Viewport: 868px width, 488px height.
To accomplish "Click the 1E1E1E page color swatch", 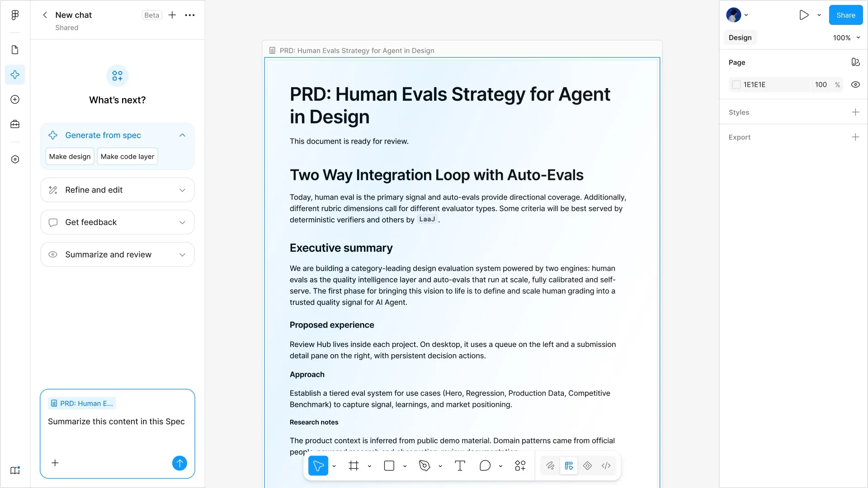I will click(736, 84).
